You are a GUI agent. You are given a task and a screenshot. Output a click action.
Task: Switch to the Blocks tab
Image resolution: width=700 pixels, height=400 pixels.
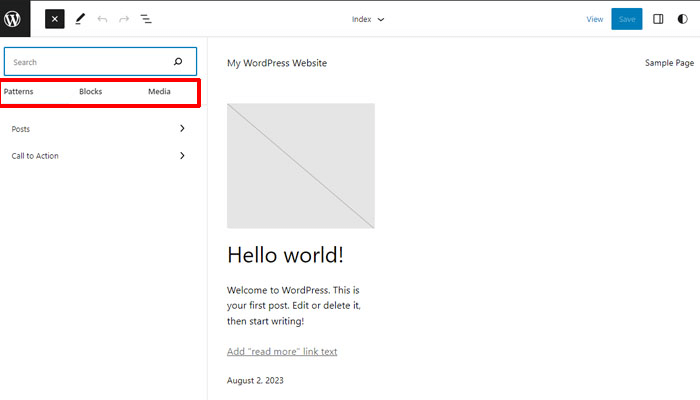point(91,92)
